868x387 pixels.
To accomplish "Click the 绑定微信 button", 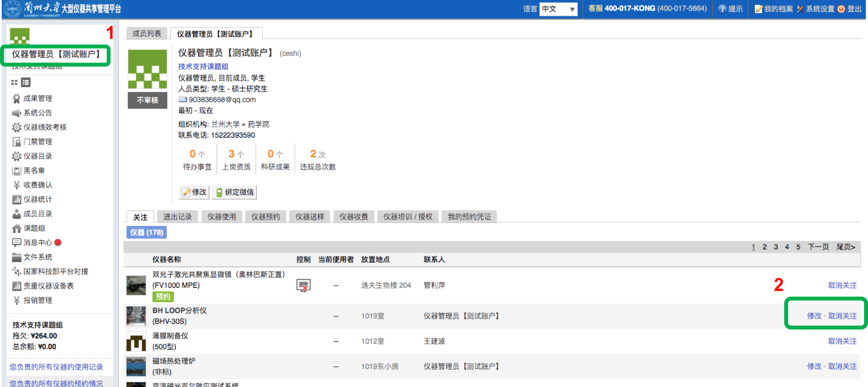I will pyautogui.click(x=234, y=192).
